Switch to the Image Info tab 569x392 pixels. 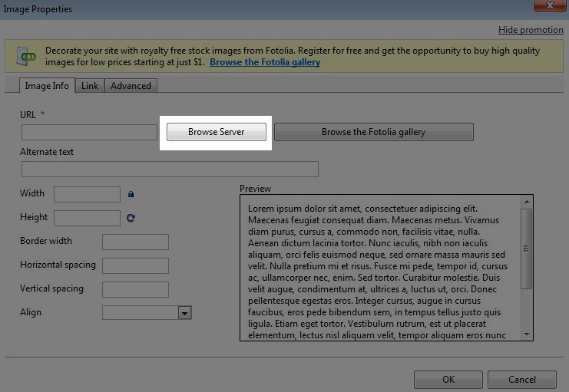pyautogui.click(x=47, y=86)
